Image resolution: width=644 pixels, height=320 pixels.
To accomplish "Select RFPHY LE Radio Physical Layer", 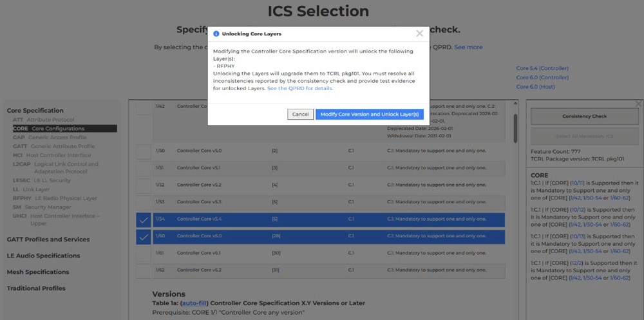I will click(x=55, y=198).
